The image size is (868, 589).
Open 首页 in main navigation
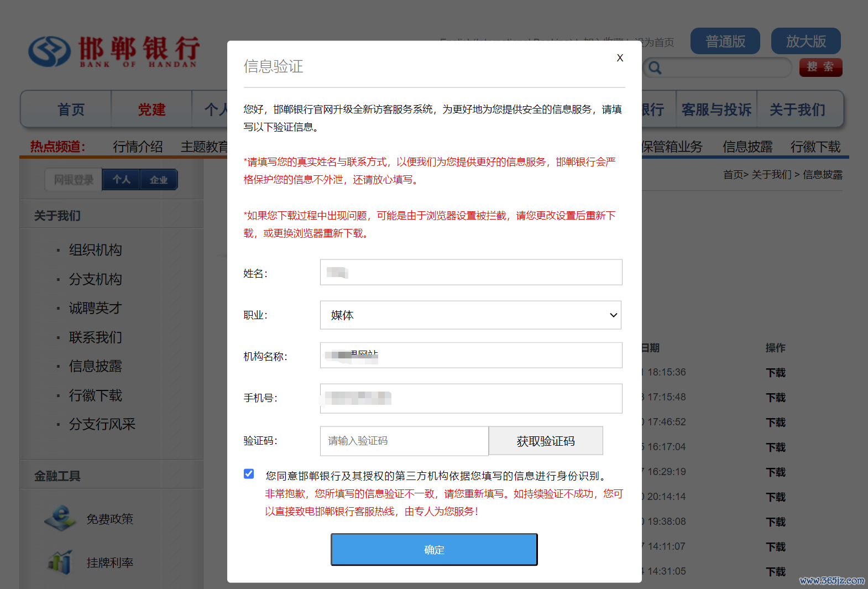tap(71, 110)
